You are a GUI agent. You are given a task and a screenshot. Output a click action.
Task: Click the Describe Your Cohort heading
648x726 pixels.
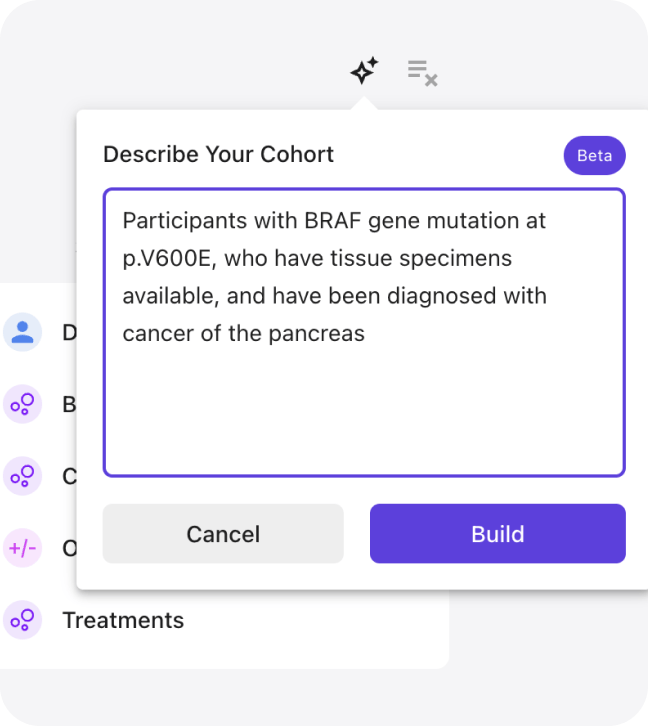[218, 154]
